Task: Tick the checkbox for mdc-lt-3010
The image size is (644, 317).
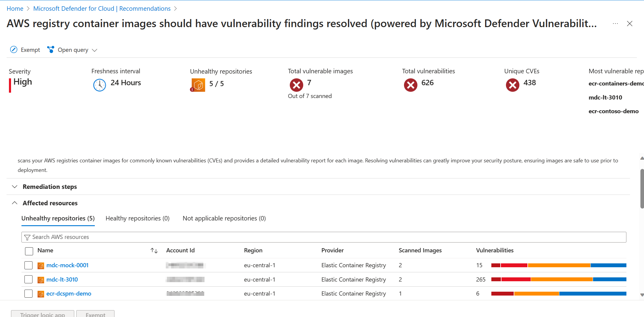Action: [29, 279]
